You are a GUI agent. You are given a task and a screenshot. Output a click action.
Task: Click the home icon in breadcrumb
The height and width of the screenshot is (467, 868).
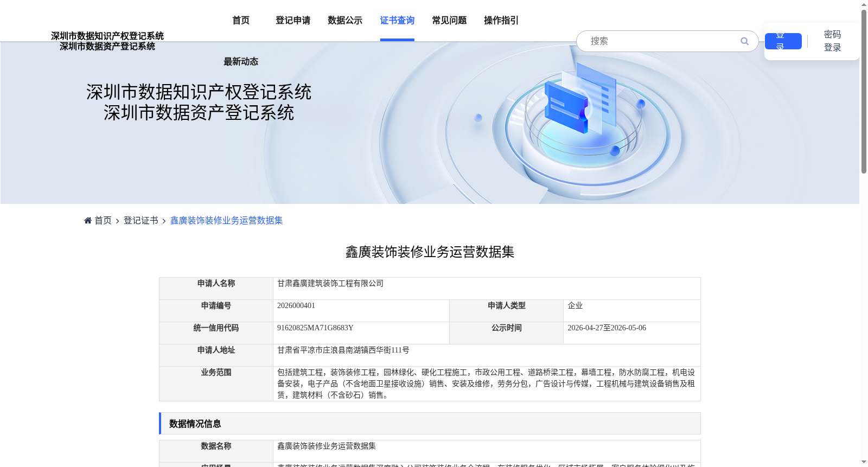click(x=88, y=220)
